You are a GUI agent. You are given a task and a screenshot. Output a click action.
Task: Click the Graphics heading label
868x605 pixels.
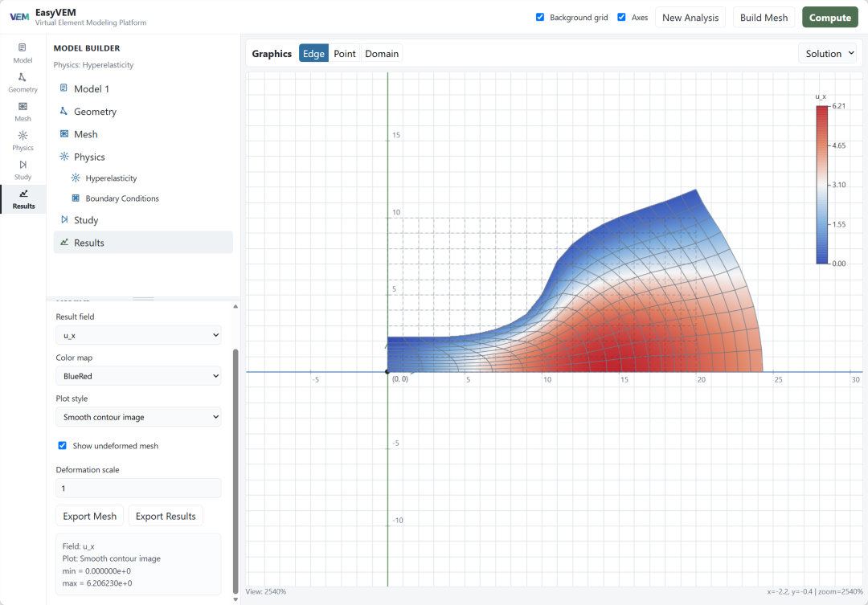tap(272, 54)
